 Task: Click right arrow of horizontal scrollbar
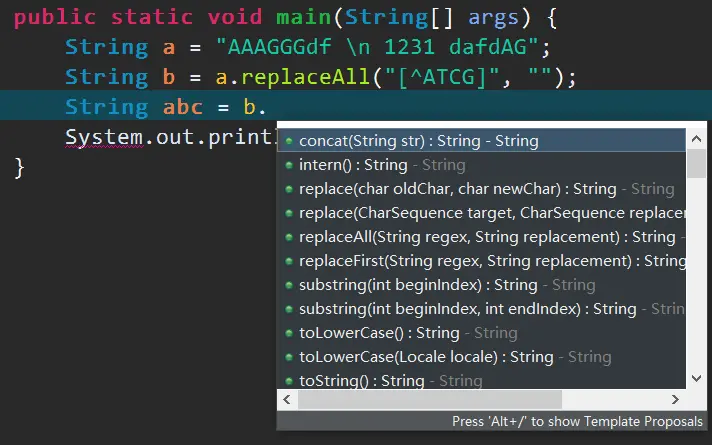[676, 400]
